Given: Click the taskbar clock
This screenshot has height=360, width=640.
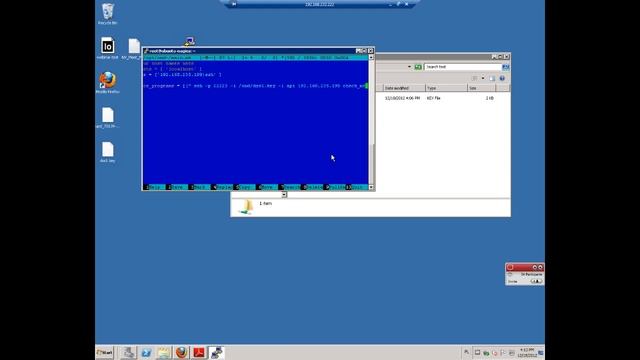Looking at the screenshot, I should (x=527, y=353).
